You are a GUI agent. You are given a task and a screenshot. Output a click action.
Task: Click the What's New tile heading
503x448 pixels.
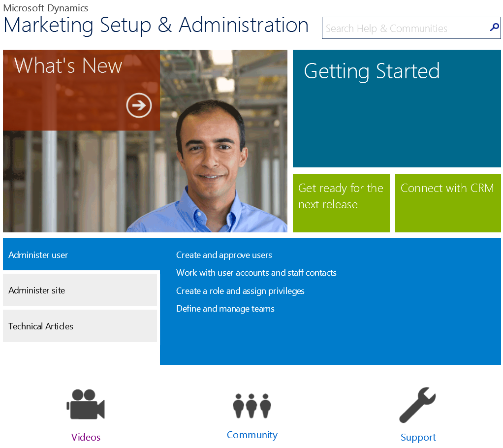[68, 66]
